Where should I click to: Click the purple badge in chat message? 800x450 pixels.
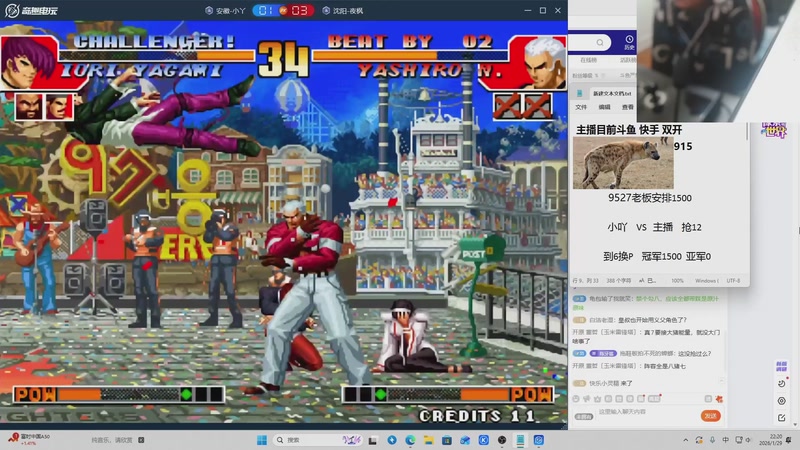603,353
